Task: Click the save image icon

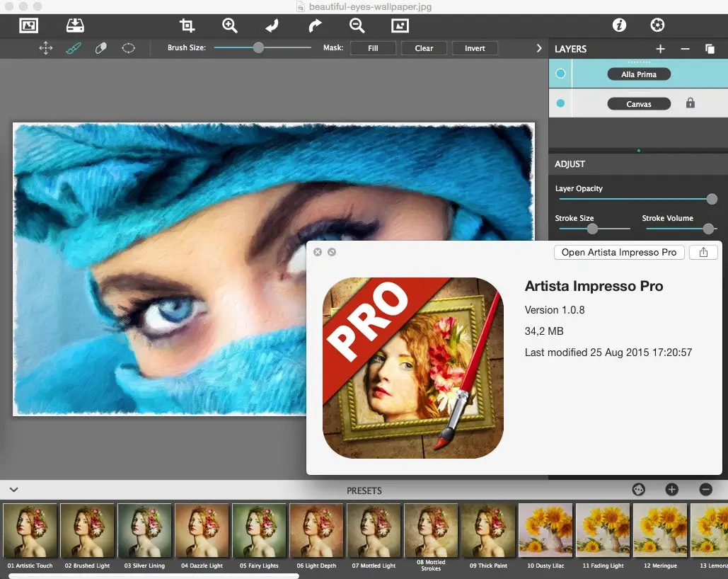Action: tap(75, 26)
